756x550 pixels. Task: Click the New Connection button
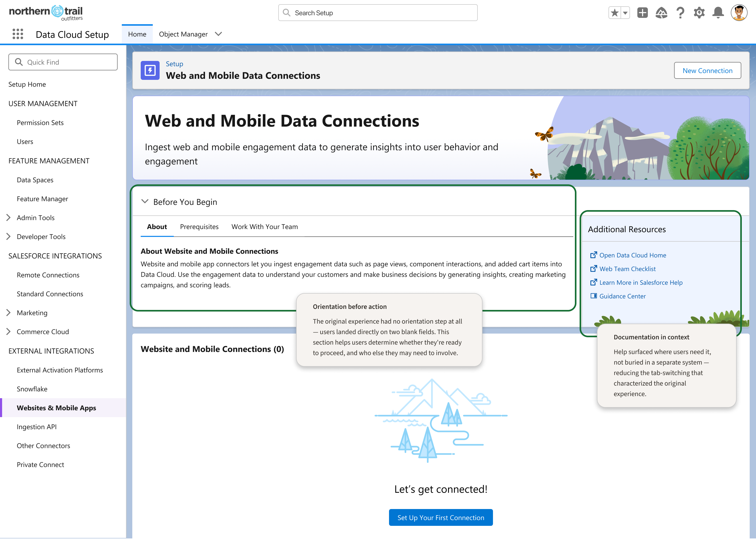coord(707,70)
